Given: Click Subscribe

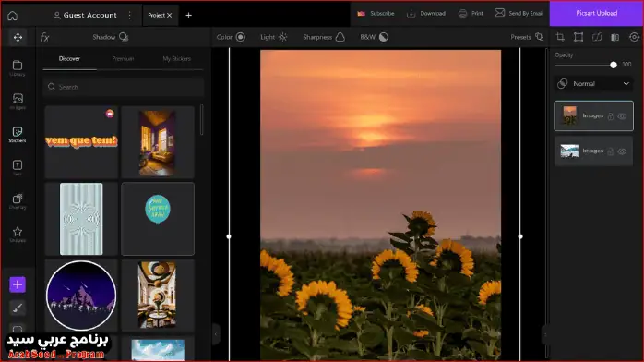Looking at the screenshot, I should (376, 13).
